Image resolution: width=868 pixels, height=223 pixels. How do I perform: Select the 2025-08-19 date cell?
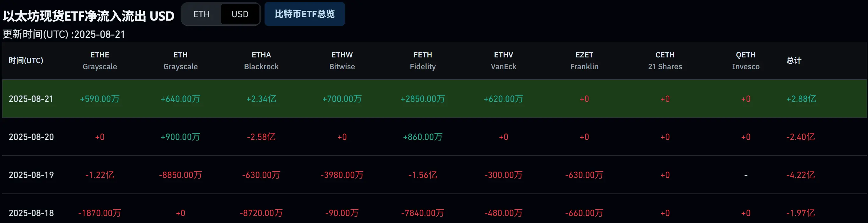click(x=31, y=175)
